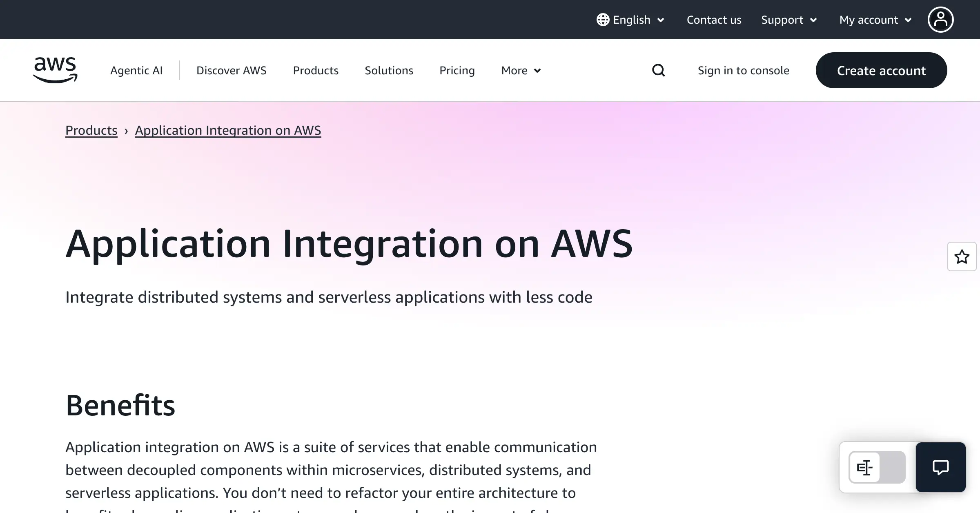
Task: Open the Solutions menu
Action: pyautogui.click(x=389, y=70)
